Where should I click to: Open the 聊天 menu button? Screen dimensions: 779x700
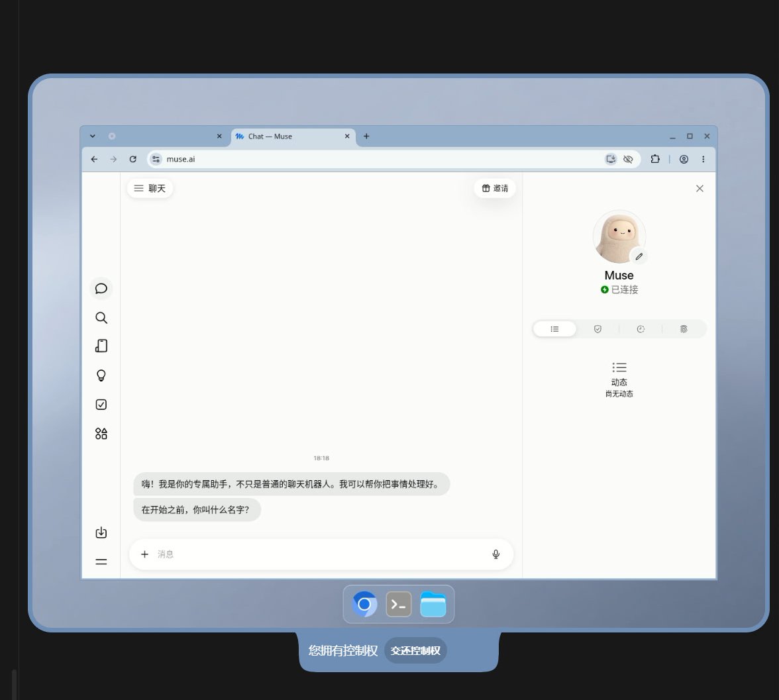coord(150,188)
